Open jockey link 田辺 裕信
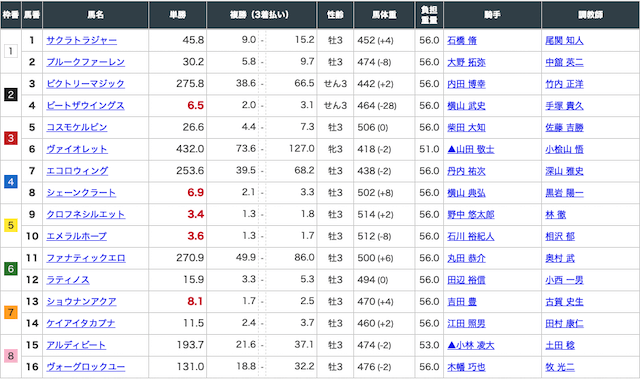This screenshot has height=379, width=640. pos(466,280)
